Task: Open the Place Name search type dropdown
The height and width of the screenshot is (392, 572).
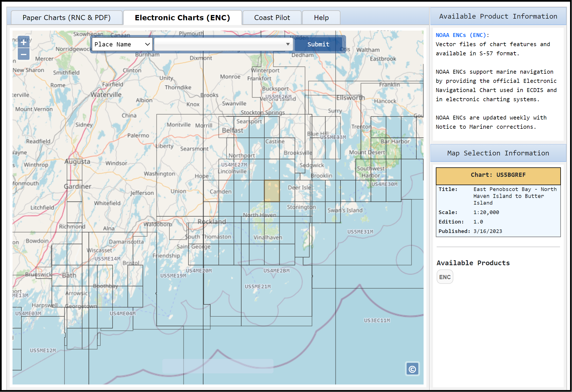Action: point(122,44)
